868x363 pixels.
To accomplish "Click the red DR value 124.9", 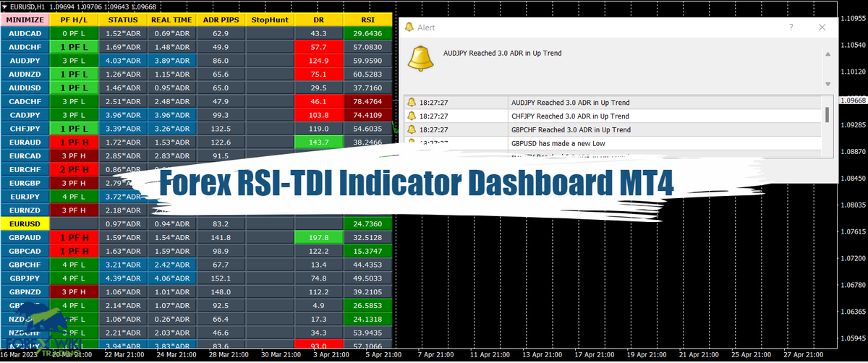I will 319,61.
